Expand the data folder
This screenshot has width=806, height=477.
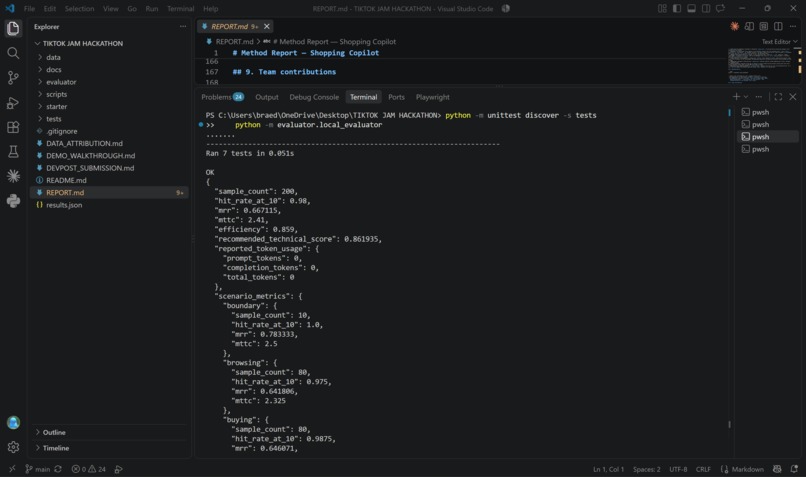pyautogui.click(x=109, y=57)
